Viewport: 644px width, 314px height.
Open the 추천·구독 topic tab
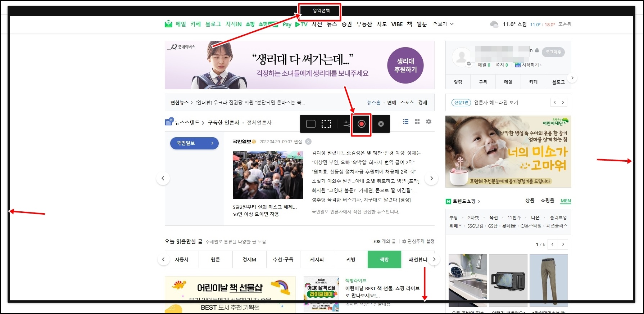283,259
